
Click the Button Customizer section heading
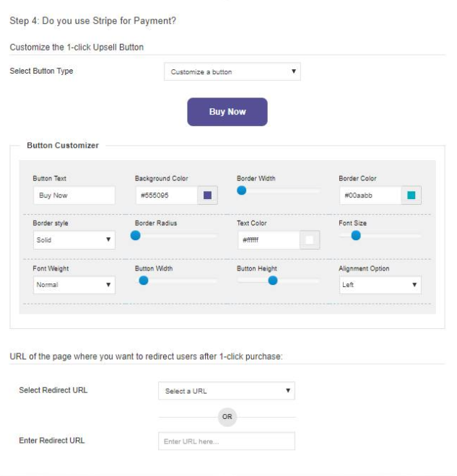point(63,146)
